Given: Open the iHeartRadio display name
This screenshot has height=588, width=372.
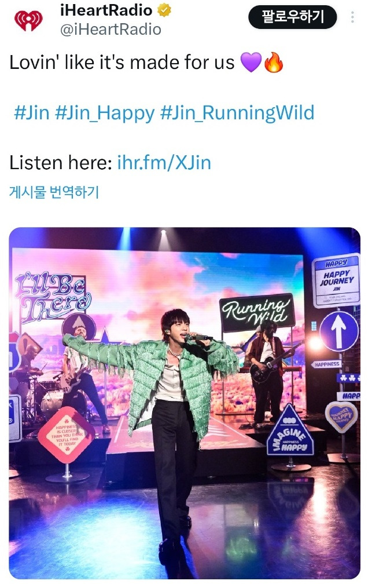Looking at the screenshot, I should (x=106, y=10).
